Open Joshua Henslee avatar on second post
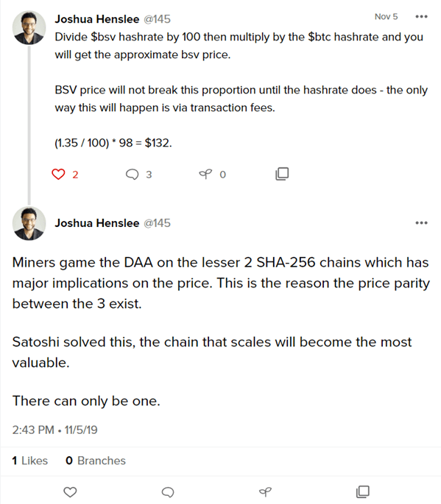The width and height of the screenshot is (441, 504). [x=29, y=223]
